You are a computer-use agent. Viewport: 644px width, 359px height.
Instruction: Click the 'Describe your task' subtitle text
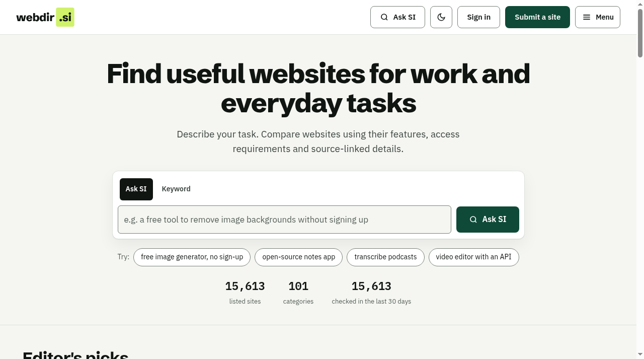[x=318, y=141]
